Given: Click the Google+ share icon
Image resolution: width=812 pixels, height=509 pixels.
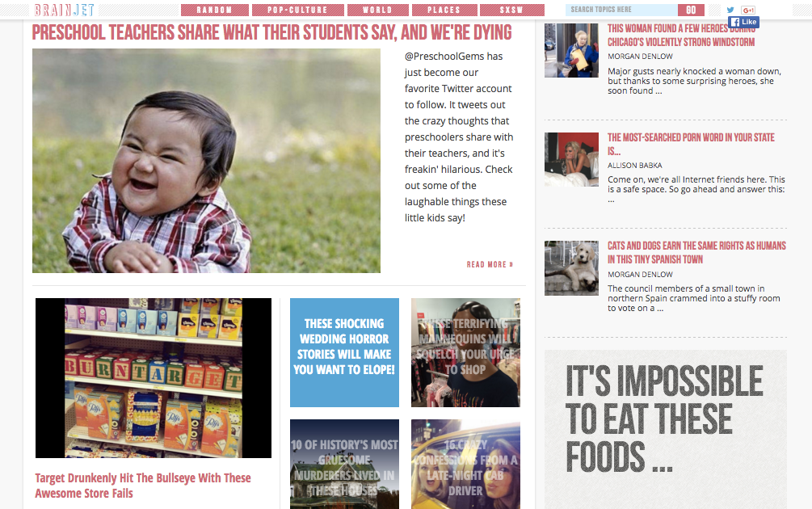Looking at the screenshot, I should click(748, 10).
